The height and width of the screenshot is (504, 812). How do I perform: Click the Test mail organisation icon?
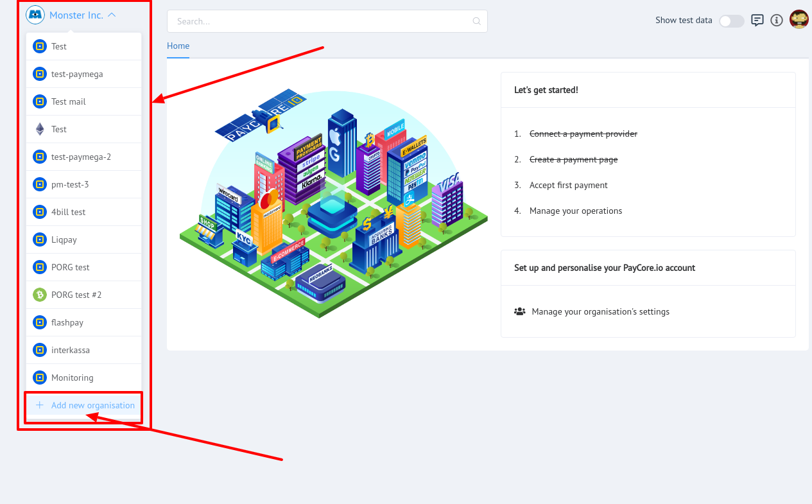click(40, 101)
